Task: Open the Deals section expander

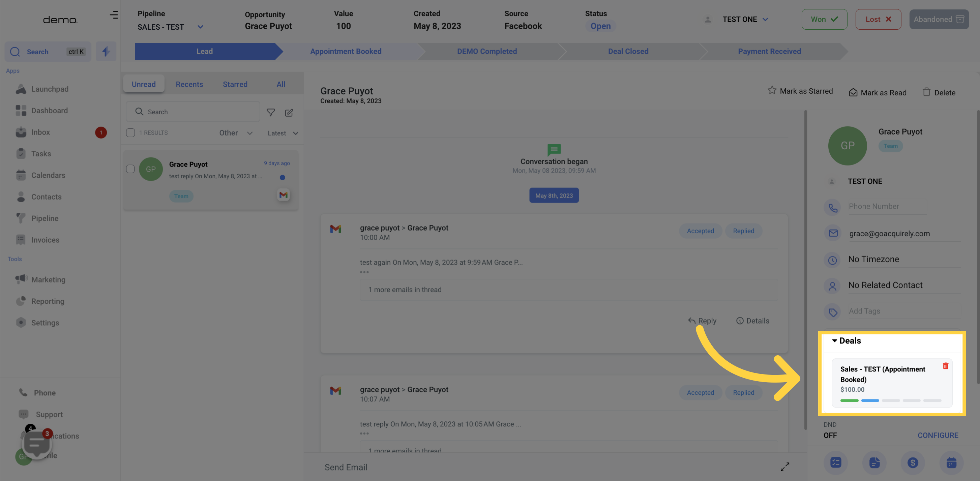Action: point(834,341)
